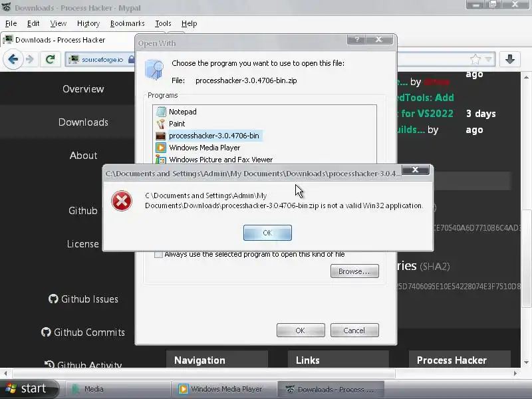Click the Github Activity history icon
Viewport: 532px width, 399px height.
pyautogui.click(x=49, y=364)
